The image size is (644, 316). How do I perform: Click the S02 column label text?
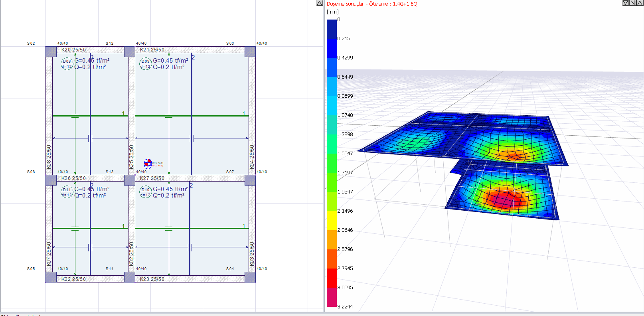31,43
